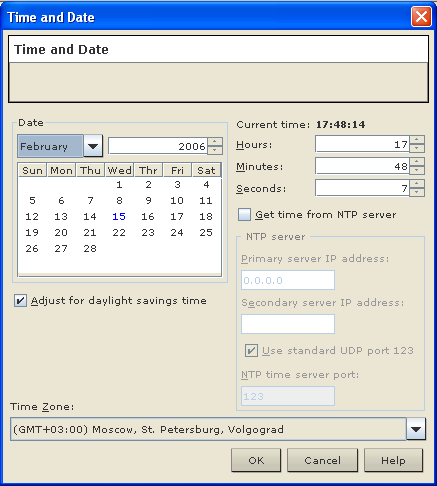The image size is (437, 486).
Task: Increase the year with the up arrow
Action: click(215, 142)
